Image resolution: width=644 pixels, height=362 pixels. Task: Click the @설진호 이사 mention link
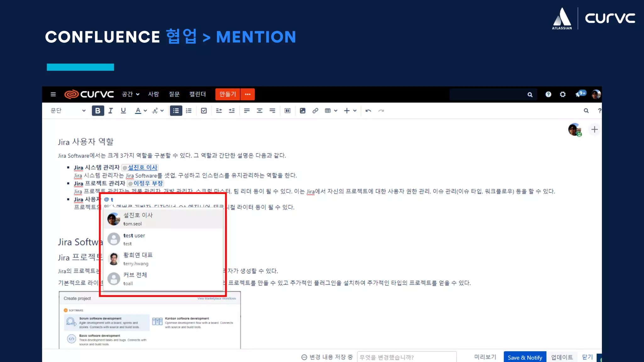[x=140, y=167]
